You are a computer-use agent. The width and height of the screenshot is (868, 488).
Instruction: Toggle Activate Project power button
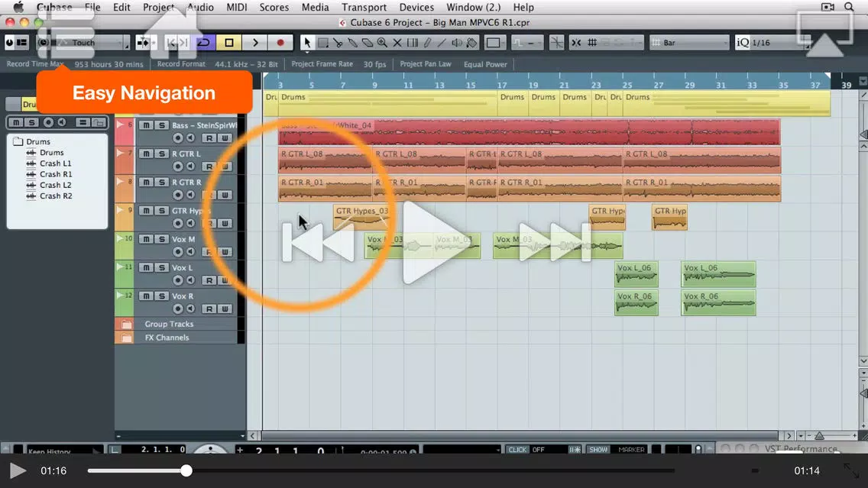9,43
